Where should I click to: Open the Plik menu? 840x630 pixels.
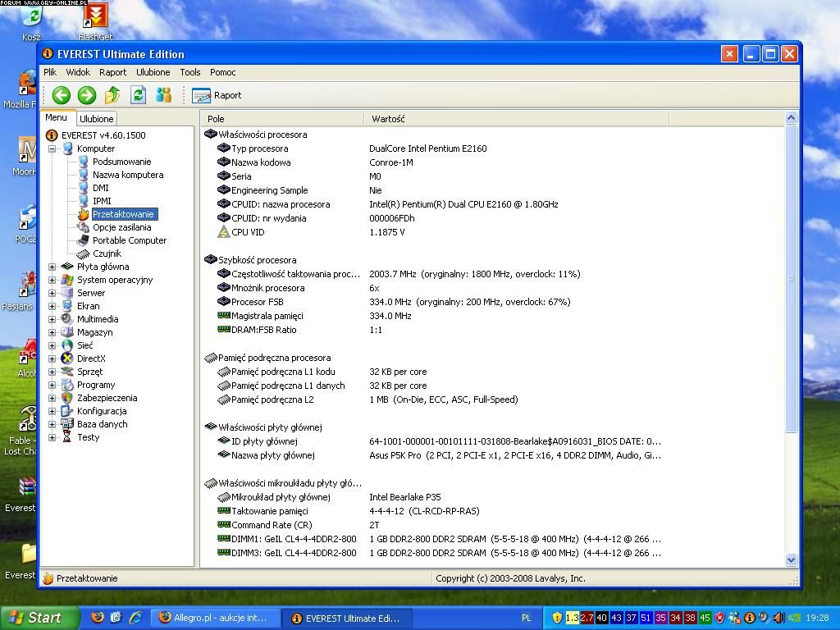(x=50, y=72)
